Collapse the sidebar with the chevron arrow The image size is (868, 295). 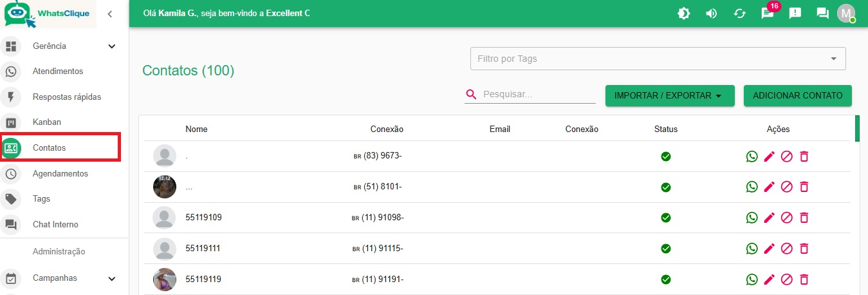(110, 14)
